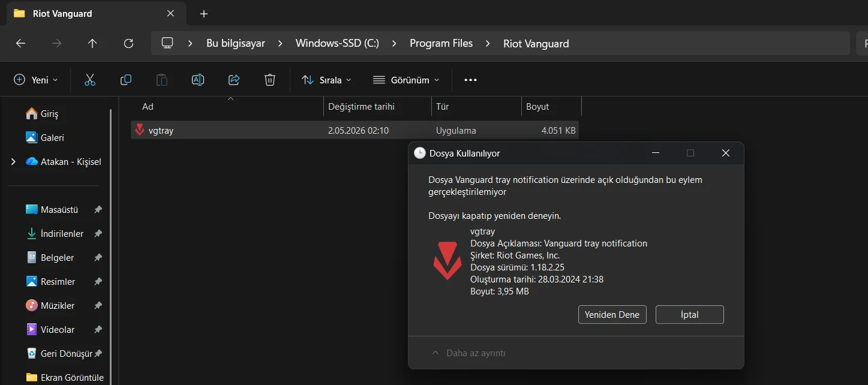Click the 2.05.2026 02:10 date cell
The image size is (868, 385).
(358, 130)
